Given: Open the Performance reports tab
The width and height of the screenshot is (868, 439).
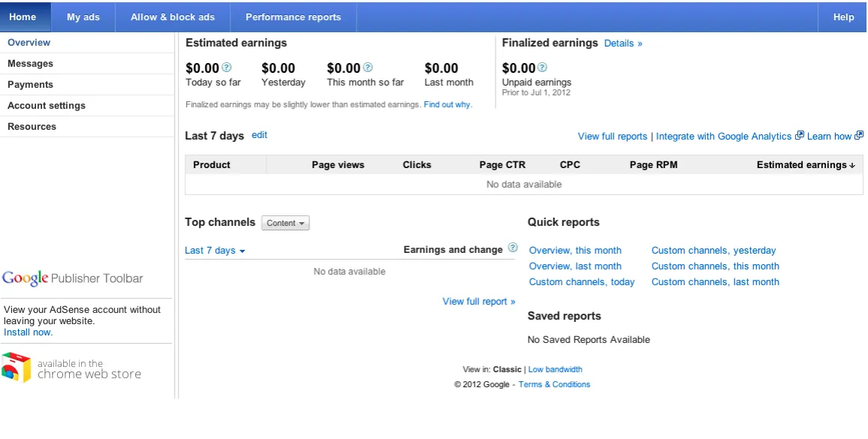Looking at the screenshot, I should [293, 17].
